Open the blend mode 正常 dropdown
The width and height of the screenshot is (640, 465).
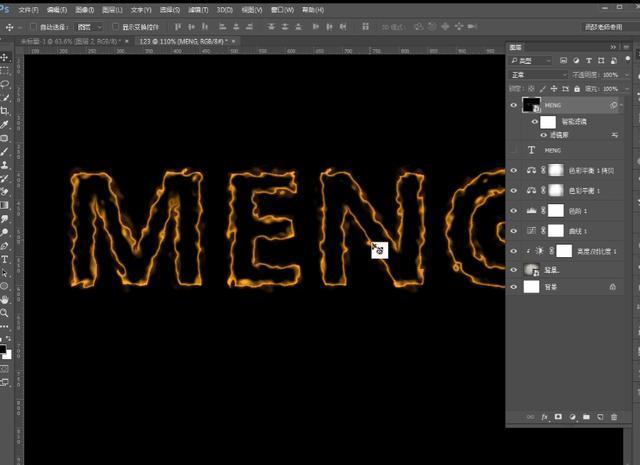tap(539, 75)
